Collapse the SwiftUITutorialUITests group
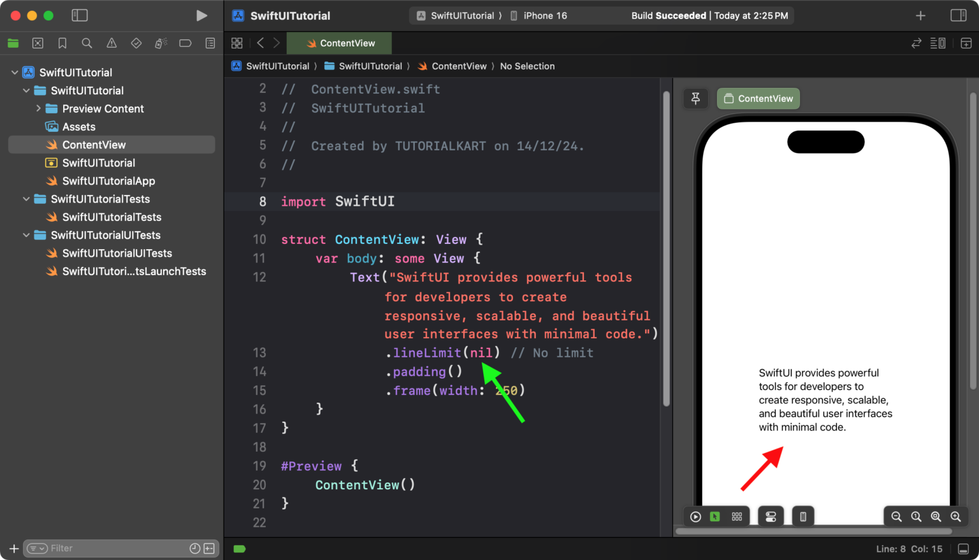This screenshot has width=979, height=560. [x=26, y=235]
